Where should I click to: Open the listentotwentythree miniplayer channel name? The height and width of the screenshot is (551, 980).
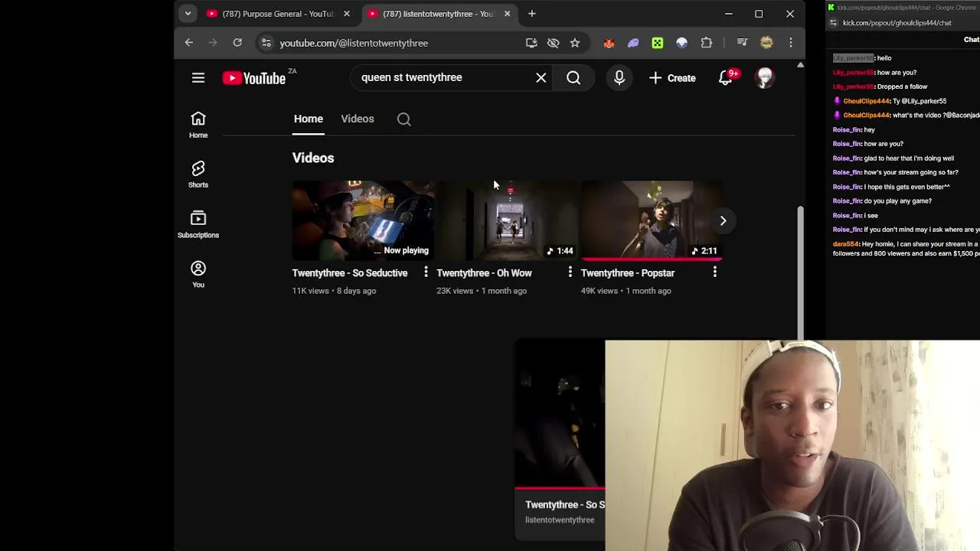560,520
